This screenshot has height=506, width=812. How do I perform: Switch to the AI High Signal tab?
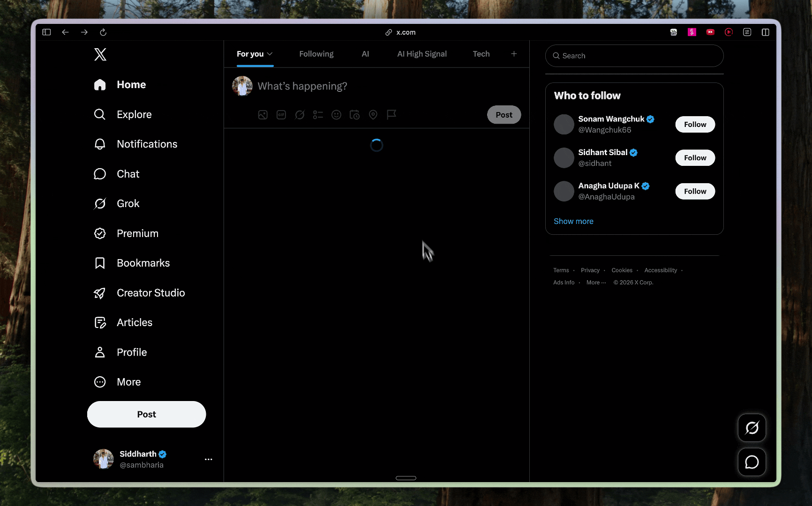click(422, 54)
